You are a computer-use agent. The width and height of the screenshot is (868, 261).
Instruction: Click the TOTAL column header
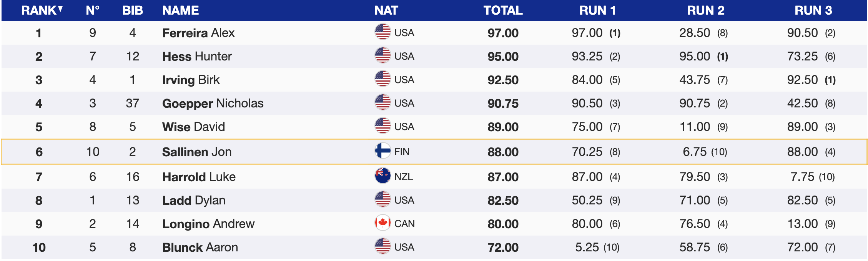pyautogui.click(x=503, y=10)
